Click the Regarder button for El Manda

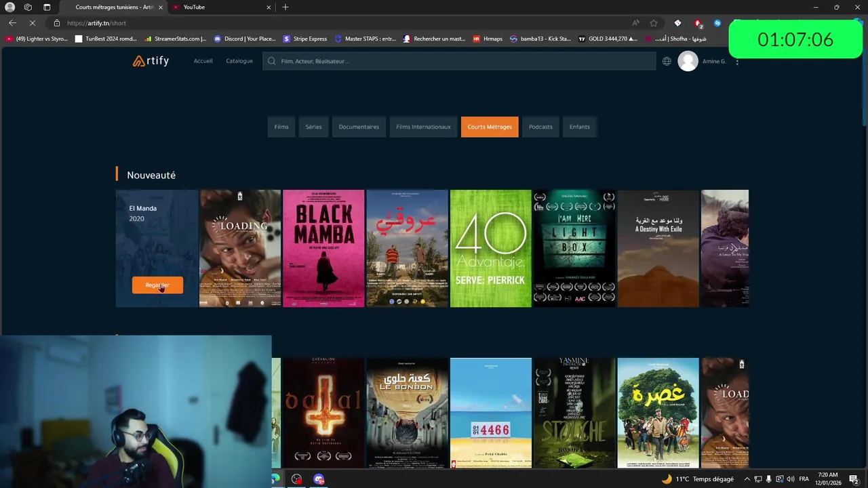[x=157, y=285]
